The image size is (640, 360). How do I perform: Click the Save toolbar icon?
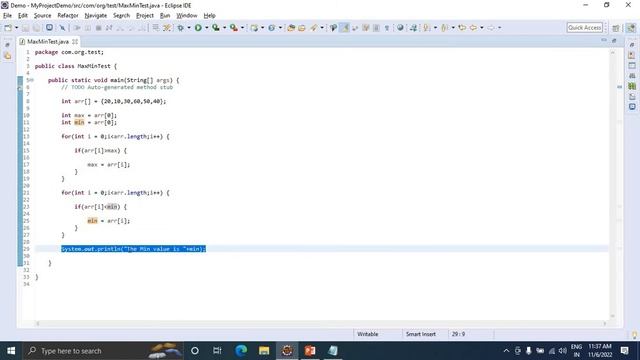pyautogui.click(x=25, y=28)
